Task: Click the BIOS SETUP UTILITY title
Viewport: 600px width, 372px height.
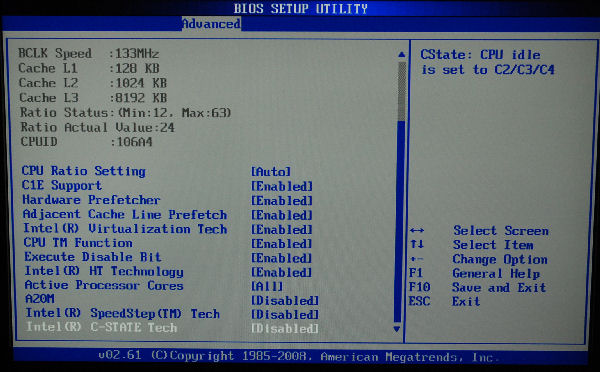Action: pos(301,8)
